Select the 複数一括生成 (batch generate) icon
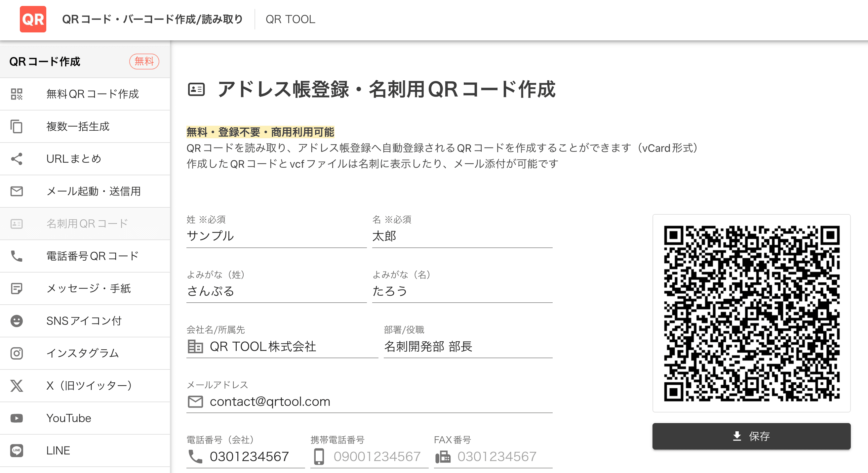The width and height of the screenshot is (868, 473). coord(17,126)
